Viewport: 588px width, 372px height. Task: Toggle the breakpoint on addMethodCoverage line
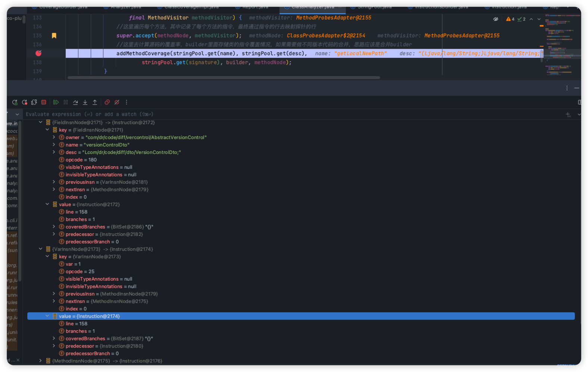pyautogui.click(x=38, y=53)
